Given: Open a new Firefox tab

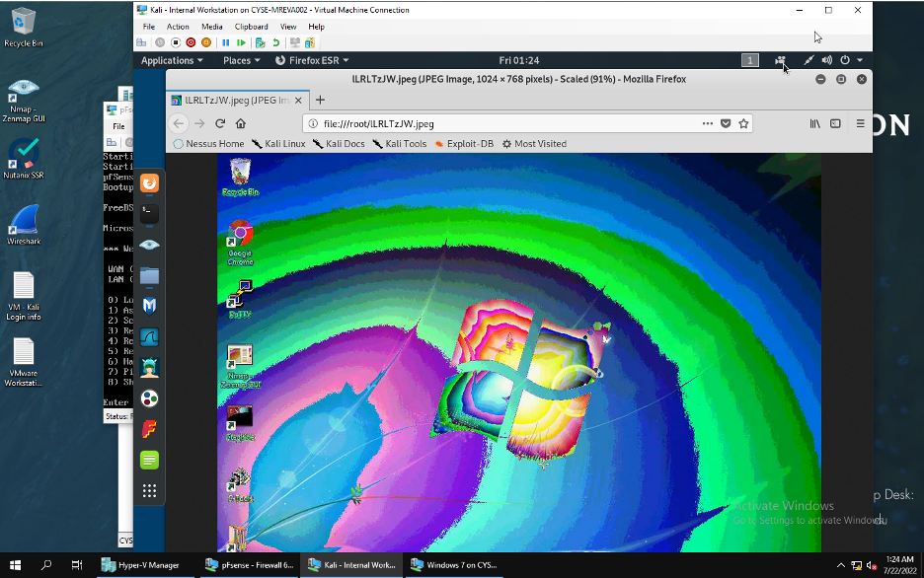Looking at the screenshot, I should pos(320,100).
